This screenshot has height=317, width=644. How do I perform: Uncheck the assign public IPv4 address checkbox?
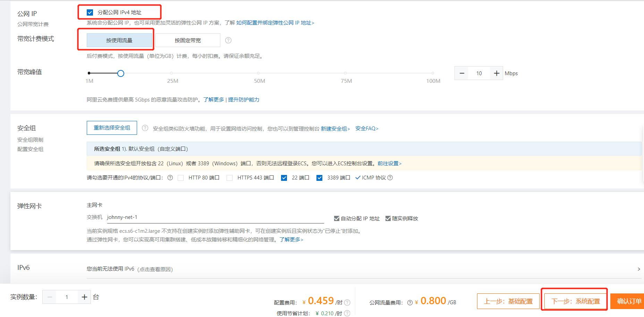[x=90, y=12]
